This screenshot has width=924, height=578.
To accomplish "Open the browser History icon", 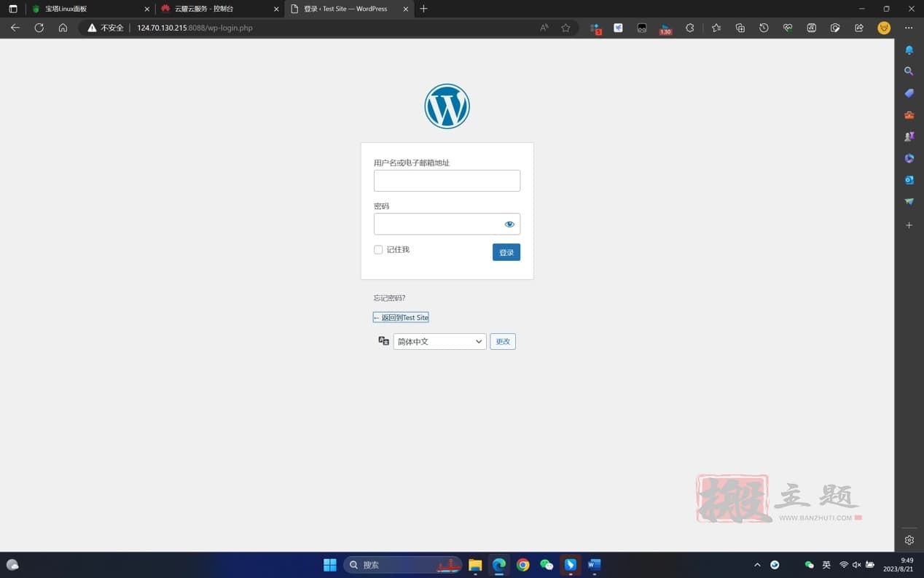I will [764, 28].
